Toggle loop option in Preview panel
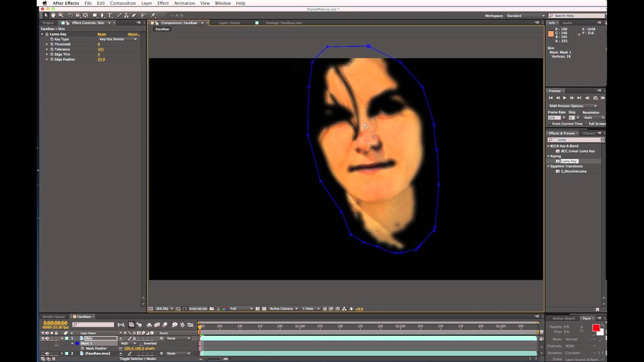The height and width of the screenshot is (362, 644). (595, 98)
